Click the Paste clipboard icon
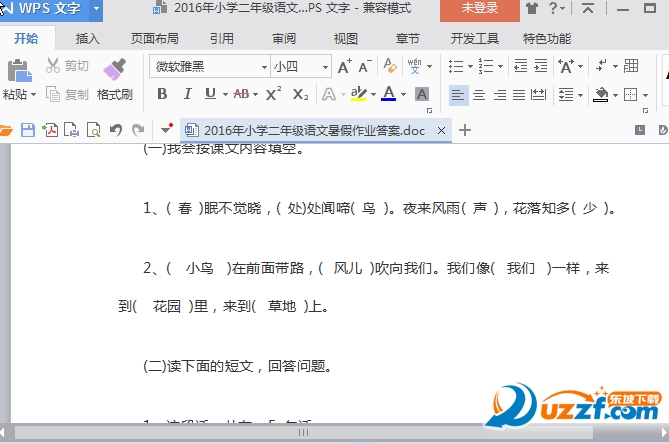Screen dimensions: 669x444 [x=19, y=70]
